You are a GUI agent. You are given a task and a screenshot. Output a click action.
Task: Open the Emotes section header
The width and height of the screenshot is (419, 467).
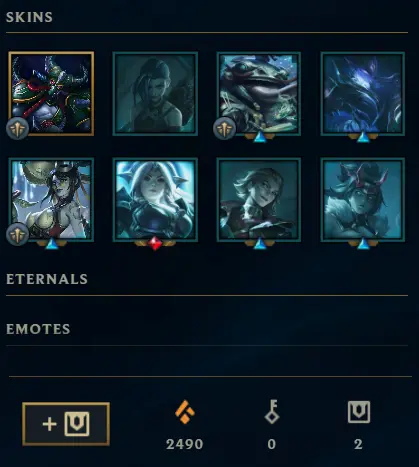pyautogui.click(x=38, y=329)
